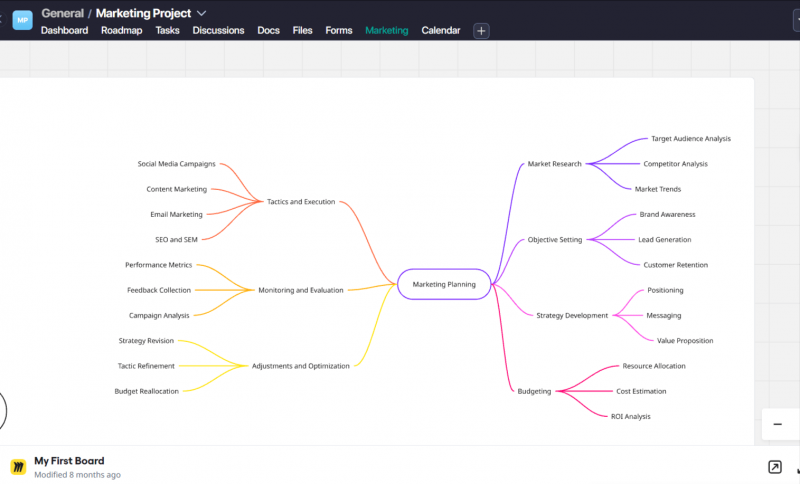Click the Campaign Analysis node

(159, 316)
